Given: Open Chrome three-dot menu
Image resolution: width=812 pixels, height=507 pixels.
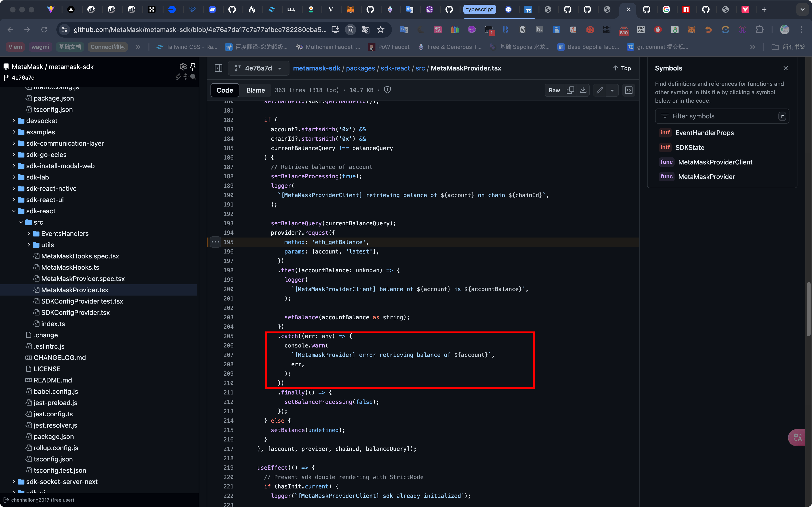Looking at the screenshot, I should [x=802, y=30].
